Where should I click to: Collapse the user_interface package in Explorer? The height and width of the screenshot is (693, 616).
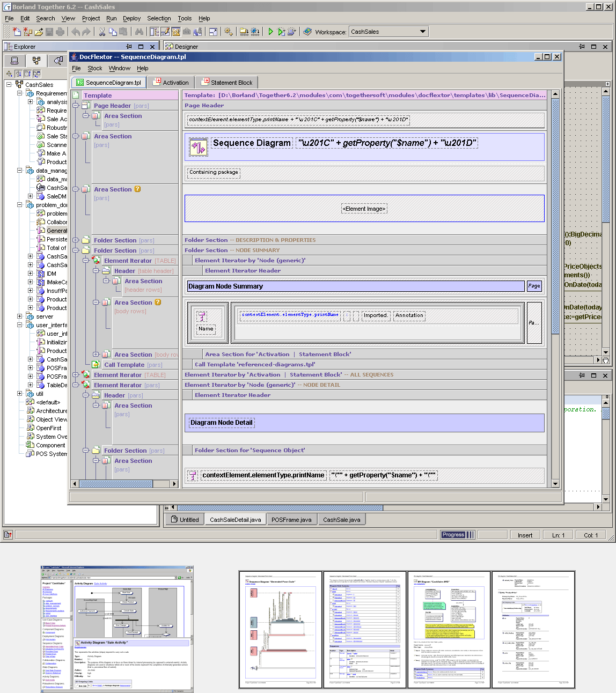coord(20,325)
